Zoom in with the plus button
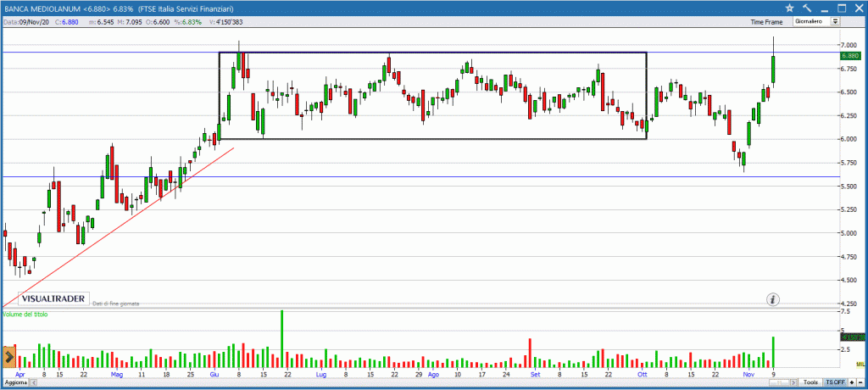Viewport: 868px width, 390px height. [852, 383]
